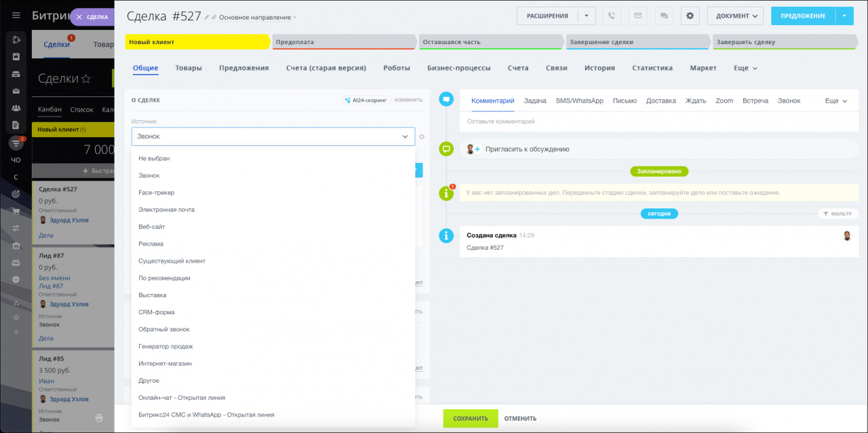The height and width of the screenshot is (433, 868).
Task: Click the AI24-скоринг button
Action: pos(366,100)
